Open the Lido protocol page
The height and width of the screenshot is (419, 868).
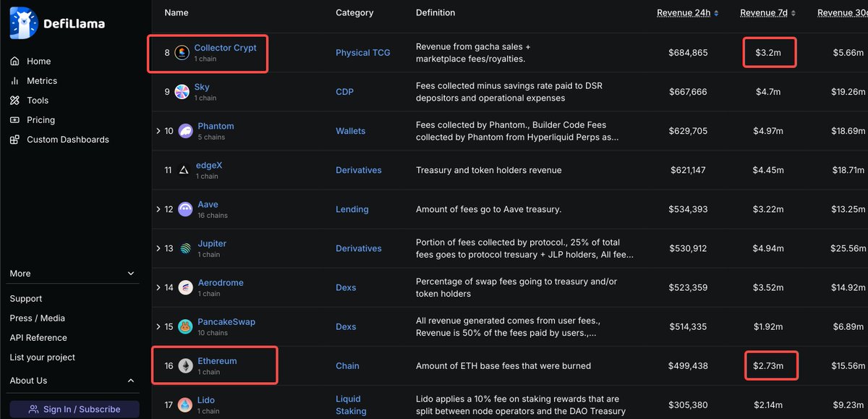(206, 399)
